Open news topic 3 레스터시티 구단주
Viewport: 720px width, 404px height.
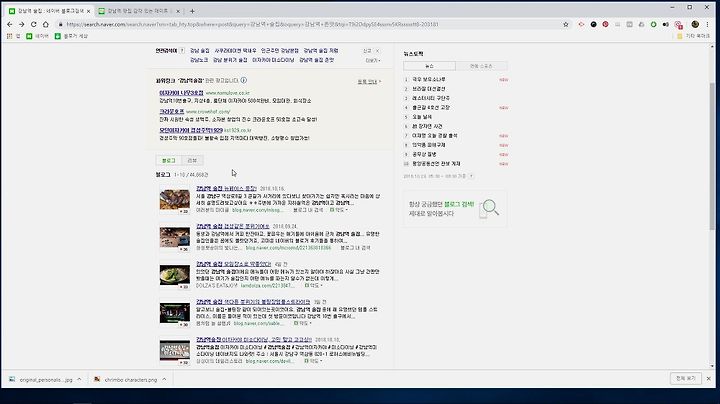[431, 98]
